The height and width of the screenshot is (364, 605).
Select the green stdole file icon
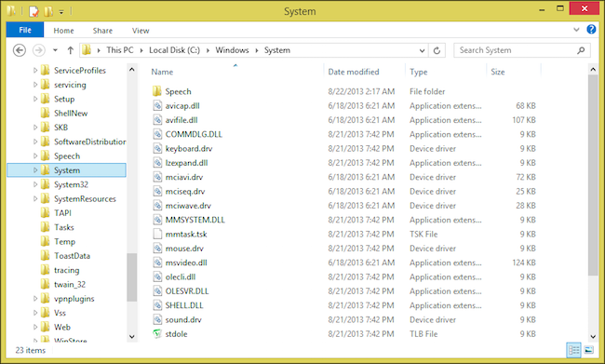pyautogui.click(x=157, y=334)
